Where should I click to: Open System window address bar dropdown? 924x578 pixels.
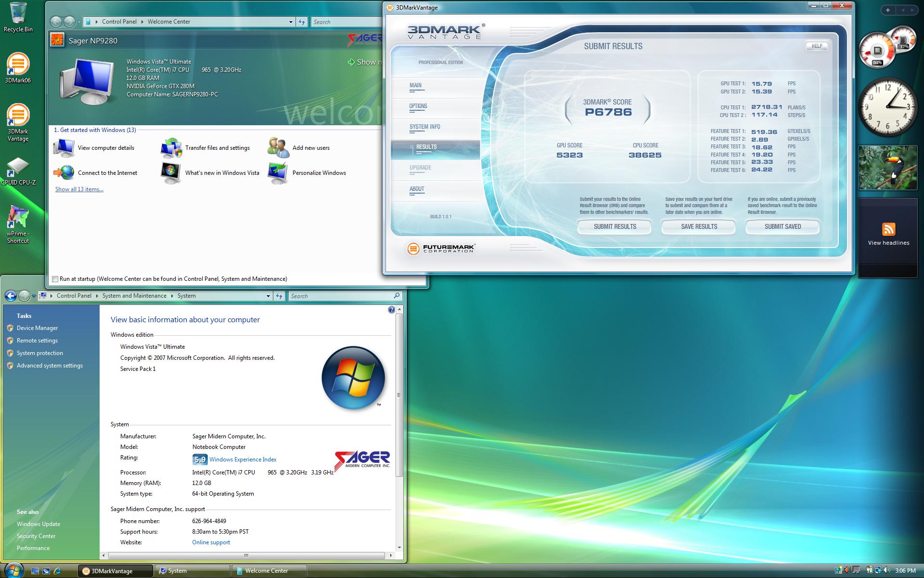[x=268, y=296]
